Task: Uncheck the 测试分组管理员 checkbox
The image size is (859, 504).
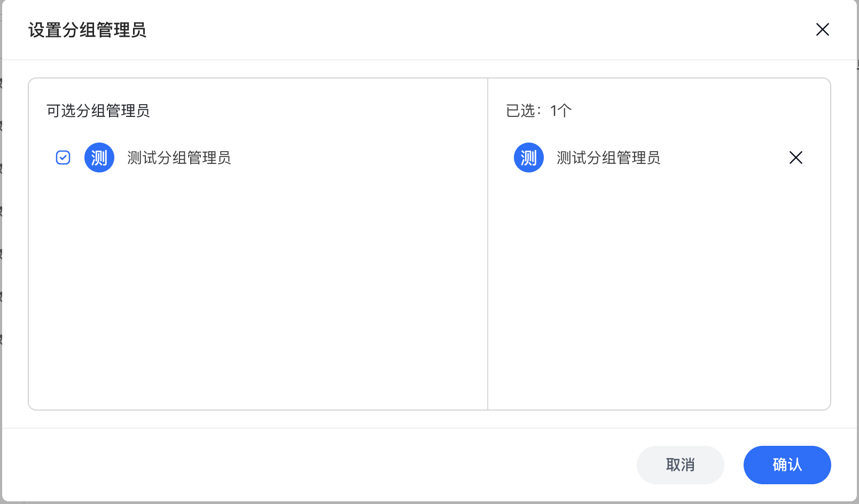Action: (63, 157)
